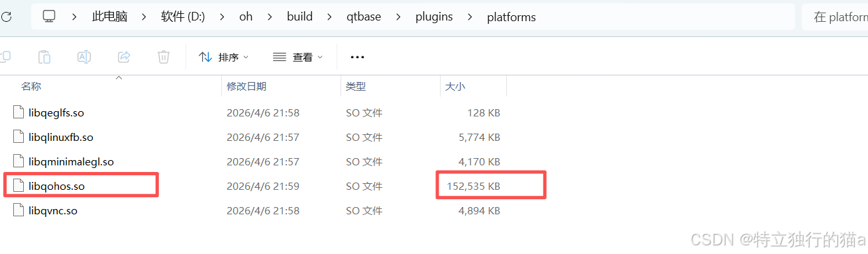Image resolution: width=868 pixels, height=254 pixels.
Task: Expand the chevron between 软件 (D:) and oh
Action: pyautogui.click(x=222, y=17)
